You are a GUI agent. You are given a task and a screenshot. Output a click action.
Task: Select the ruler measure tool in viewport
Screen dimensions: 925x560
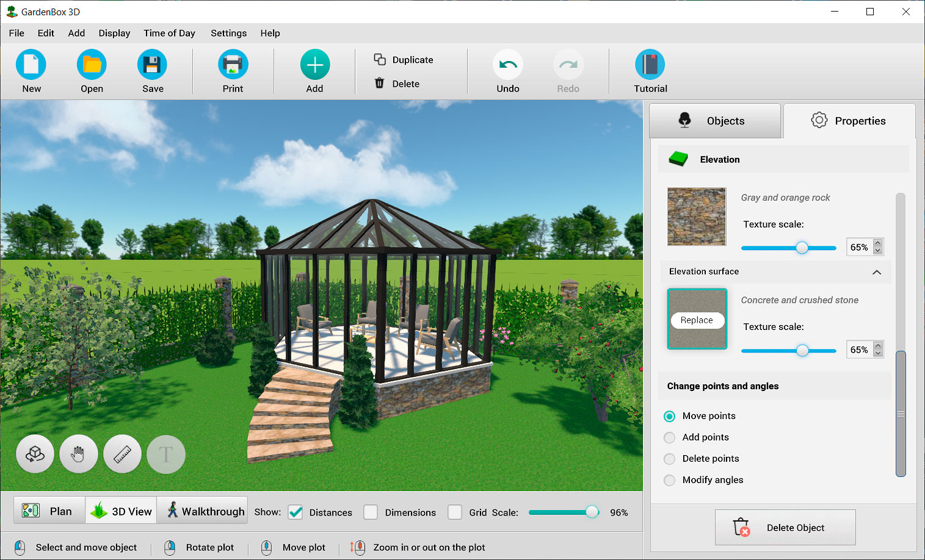pyautogui.click(x=123, y=454)
